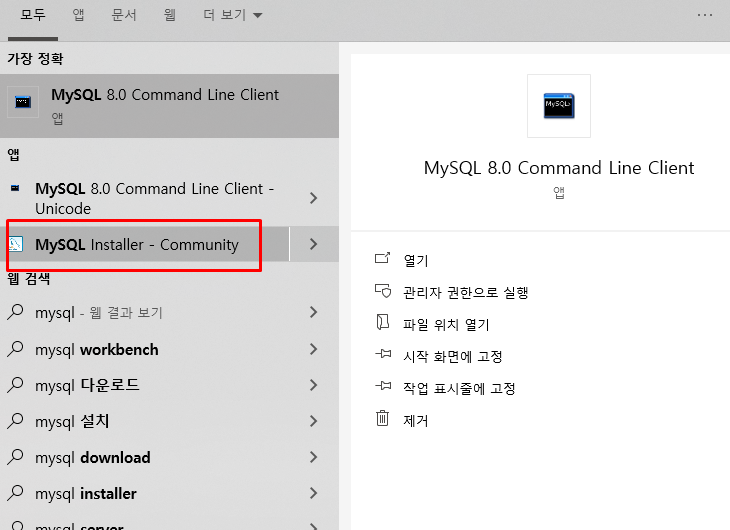The image size is (730, 530).
Task: Expand arrow for MySQL Installer - Community
Action: pos(314,244)
